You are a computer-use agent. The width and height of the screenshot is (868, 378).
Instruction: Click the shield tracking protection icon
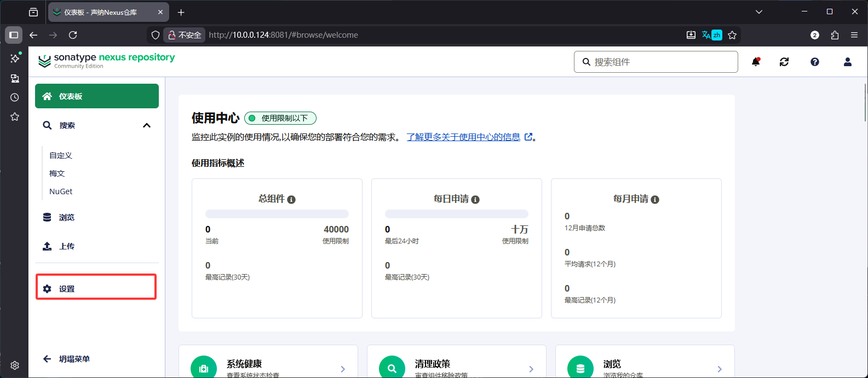click(156, 35)
